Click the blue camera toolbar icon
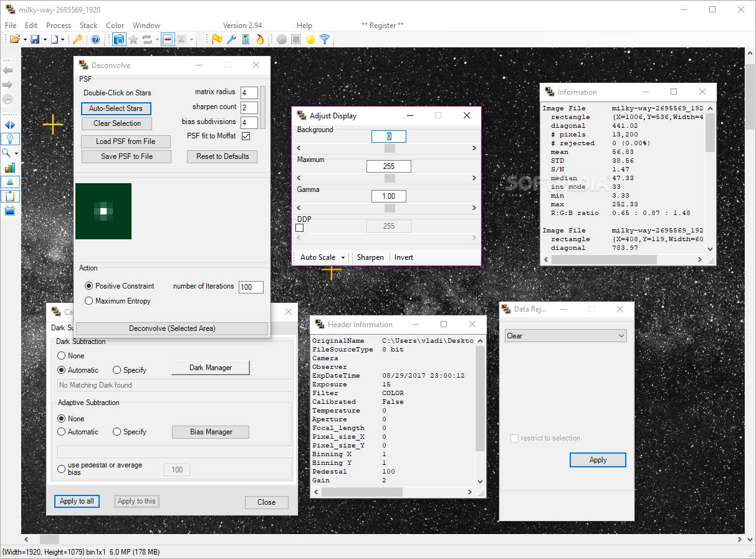The width and height of the screenshot is (756, 559). tap(118, 39)
